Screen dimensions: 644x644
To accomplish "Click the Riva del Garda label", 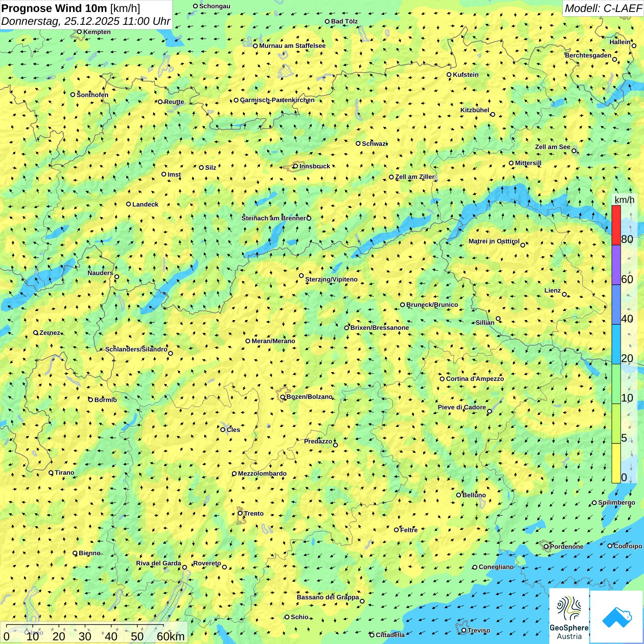I will click(x=158, y=563).
